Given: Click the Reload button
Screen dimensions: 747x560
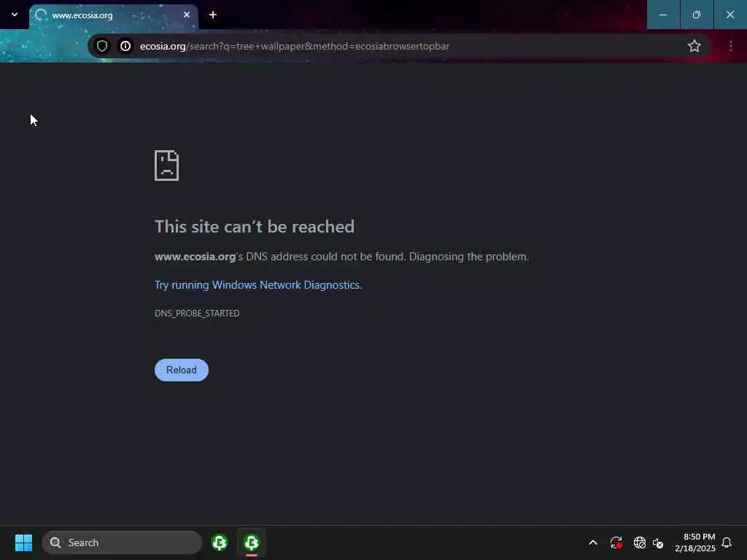Looking at the screenshot, I should [x=182, y=370].
